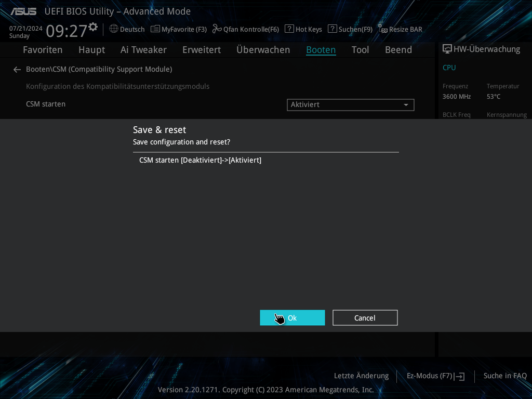Open Qfan Kontrolle (F6) fan settings
Image resolution: width=532 pixels, height=399 pixels.
246,29
